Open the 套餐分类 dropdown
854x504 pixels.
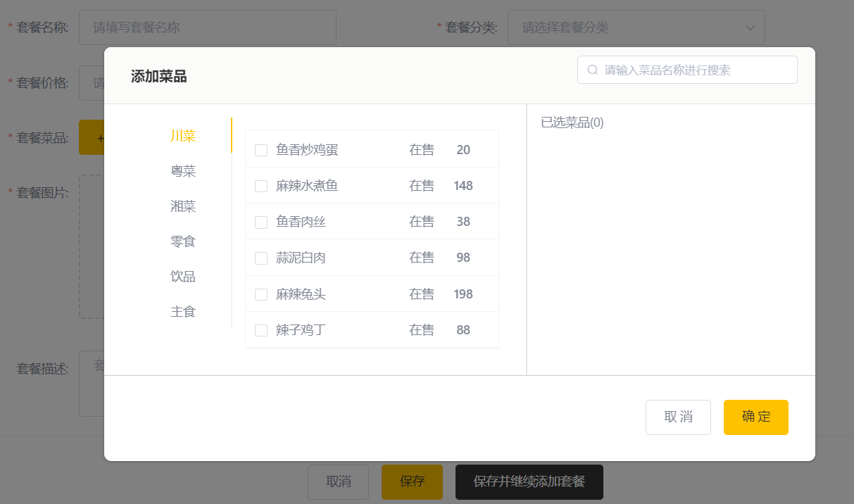(636, 27)
